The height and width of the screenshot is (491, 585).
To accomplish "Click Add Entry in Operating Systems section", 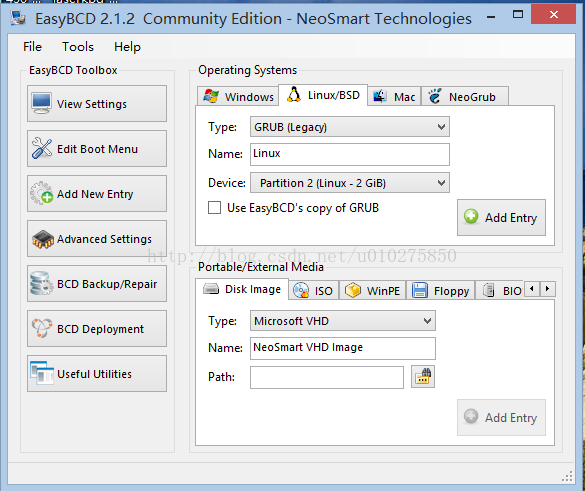I will point(501,218).
